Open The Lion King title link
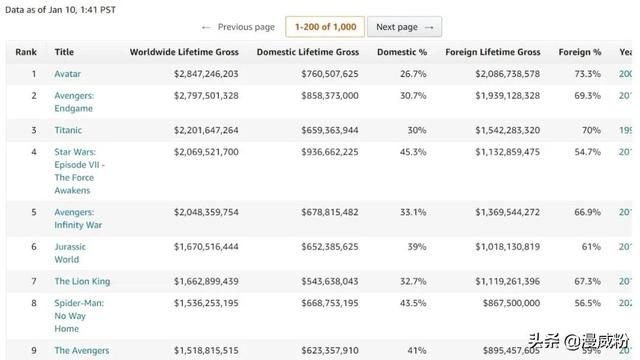The width and height of the screenshot is (640, 360). tap(82, 281)
